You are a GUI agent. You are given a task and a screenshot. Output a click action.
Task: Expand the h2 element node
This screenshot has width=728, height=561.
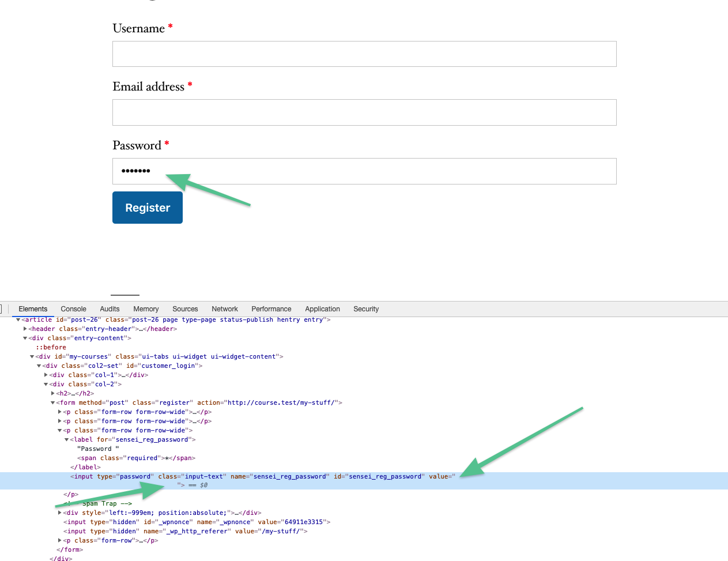click(52, 393)
